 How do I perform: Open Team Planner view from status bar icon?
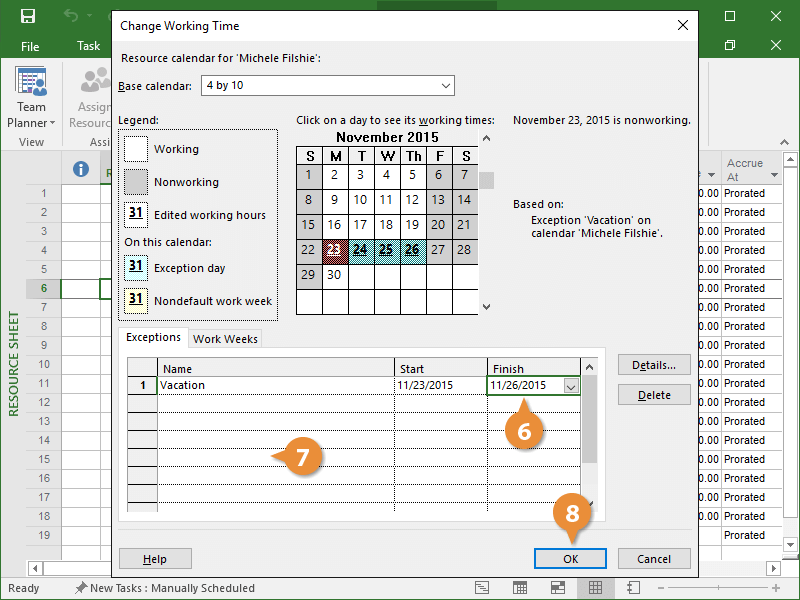click(x=557, y=588)
